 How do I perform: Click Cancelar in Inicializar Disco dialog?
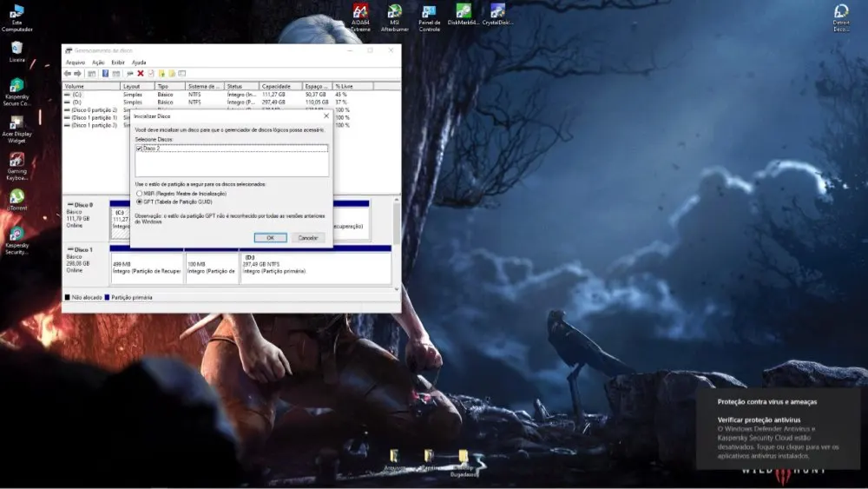pos(308,238)
